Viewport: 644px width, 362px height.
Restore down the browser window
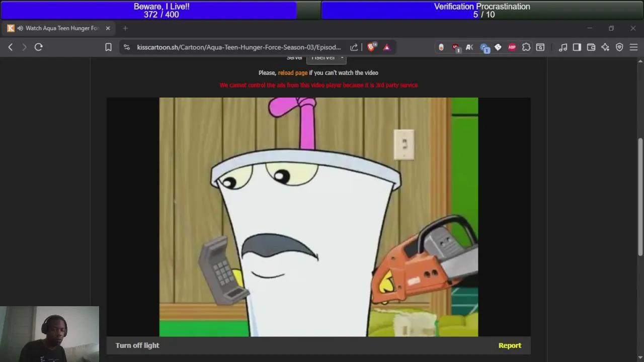point(611,28)
